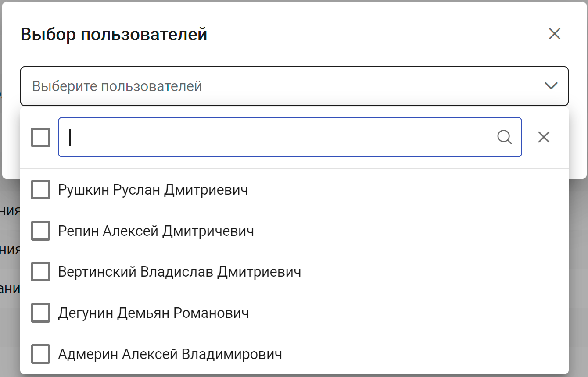The height and width of the screenshot is (377, 588).
Task: Select the Дегунин Демьян Романович list item
Action: [153, 313]
